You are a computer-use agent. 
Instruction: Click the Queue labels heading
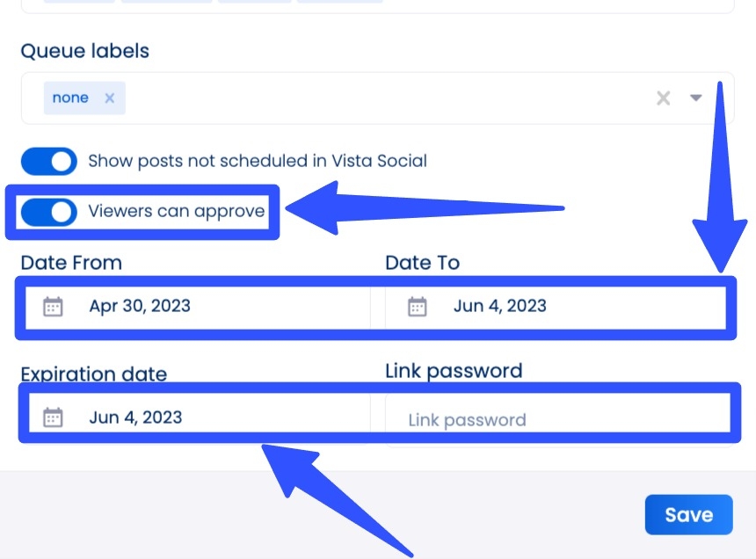coord(84,50)
